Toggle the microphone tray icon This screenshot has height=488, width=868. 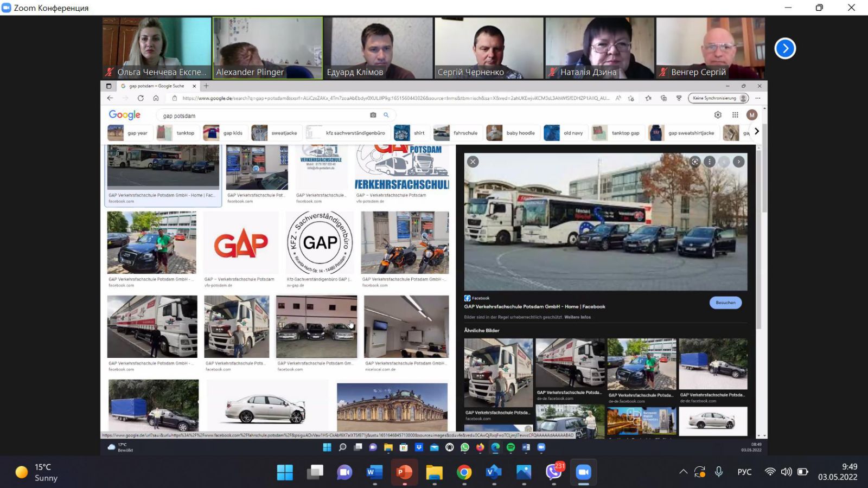tap(719, 472)
